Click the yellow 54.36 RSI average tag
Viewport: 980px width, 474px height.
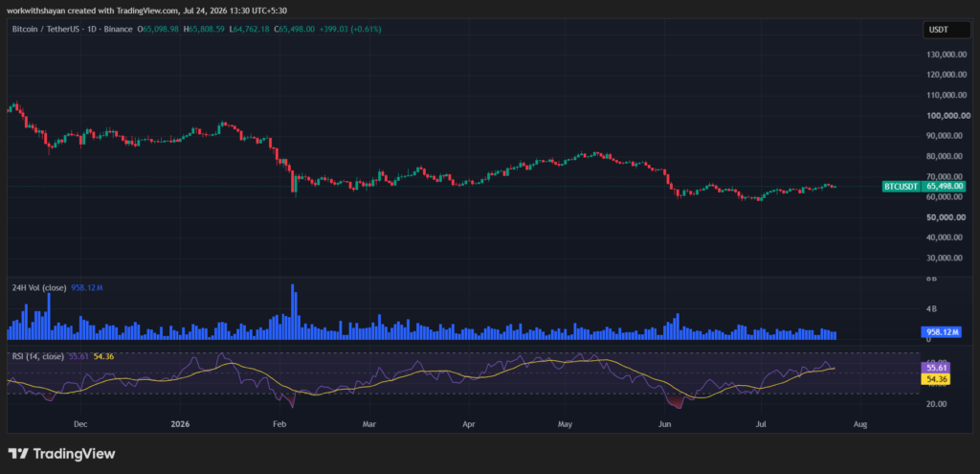click(936, 379)
